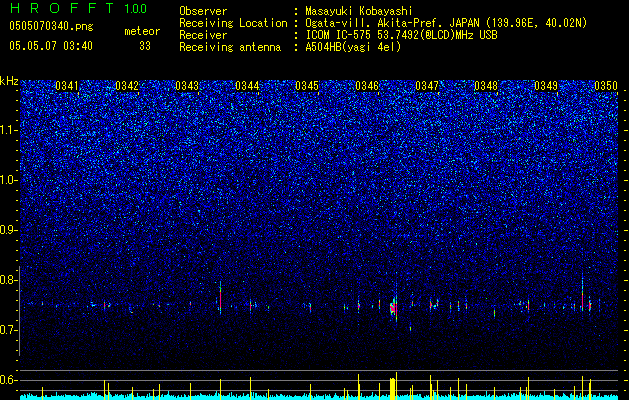
Task: Click the version number 1.0.0
Action: 135,8
